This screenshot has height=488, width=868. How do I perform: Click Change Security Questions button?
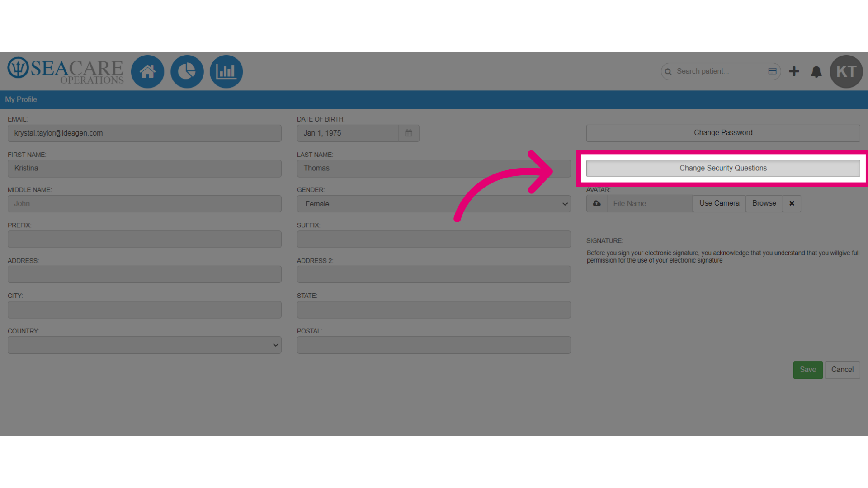(723, 168)
